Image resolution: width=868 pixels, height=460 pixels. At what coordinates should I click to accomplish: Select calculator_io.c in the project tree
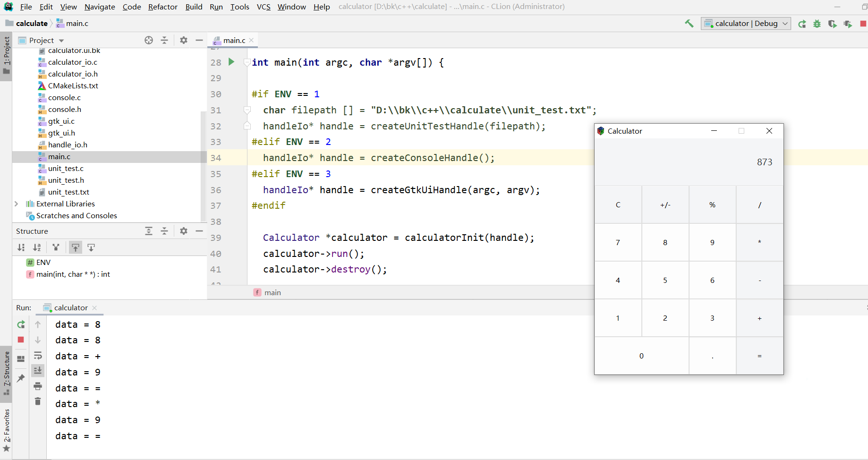(72, 62)
